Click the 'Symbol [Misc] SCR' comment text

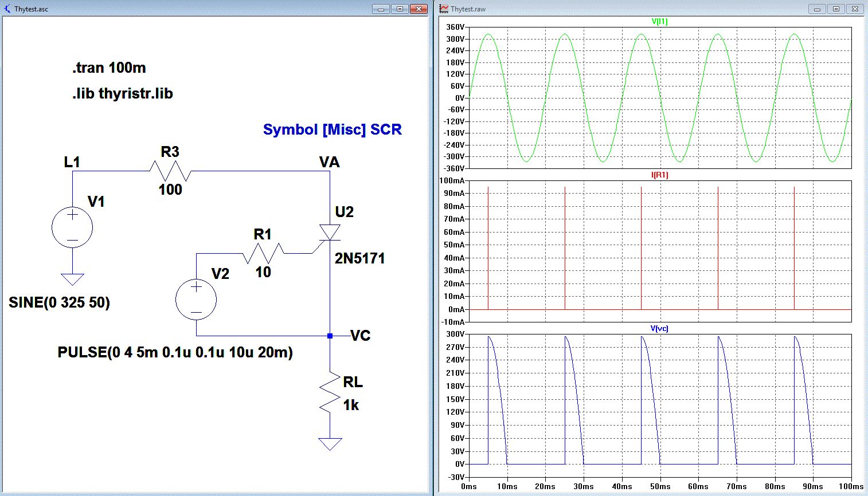[333, 129]
